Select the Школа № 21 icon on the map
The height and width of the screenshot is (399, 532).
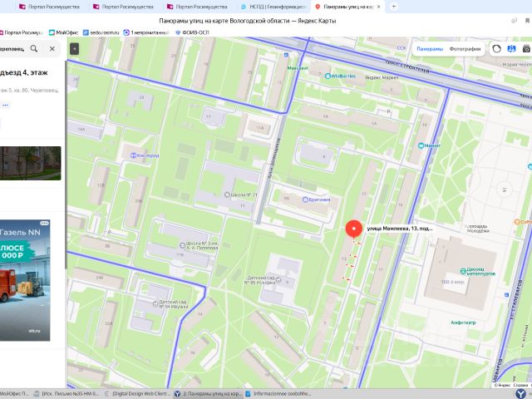227,195
